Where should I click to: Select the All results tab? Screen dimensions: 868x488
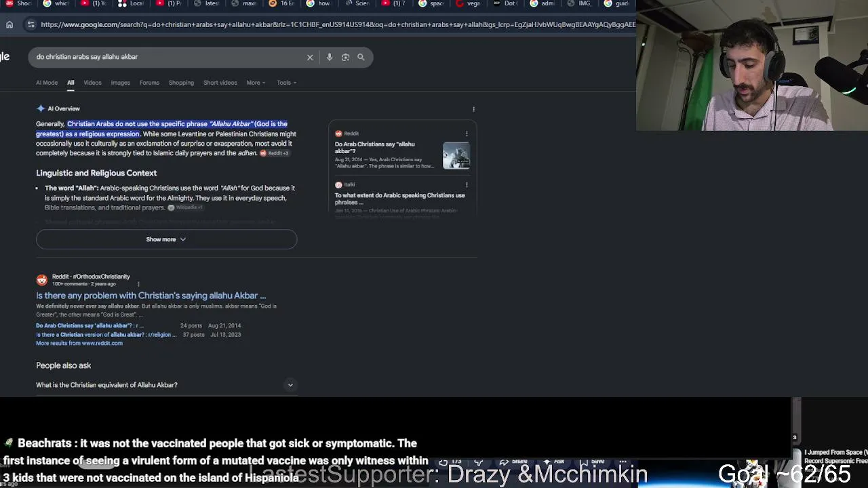(71, 83)
